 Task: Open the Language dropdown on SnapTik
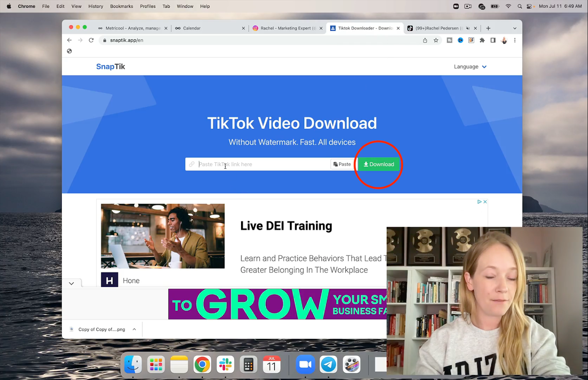[470, 67]
